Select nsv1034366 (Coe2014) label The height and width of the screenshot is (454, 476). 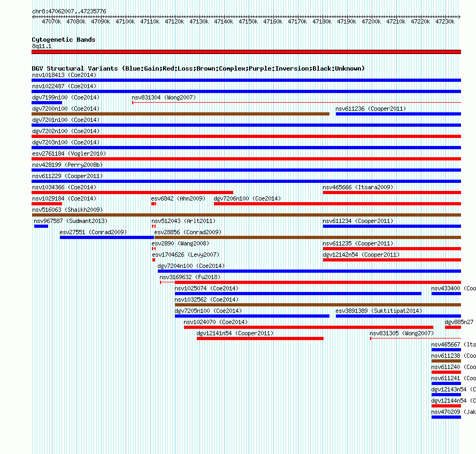tap(64, 187)
